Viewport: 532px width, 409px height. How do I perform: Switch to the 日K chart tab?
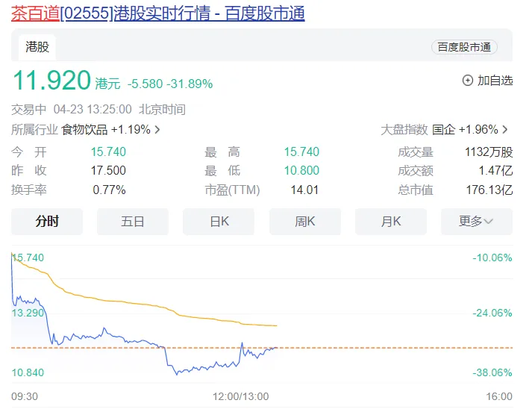(219, 222)
